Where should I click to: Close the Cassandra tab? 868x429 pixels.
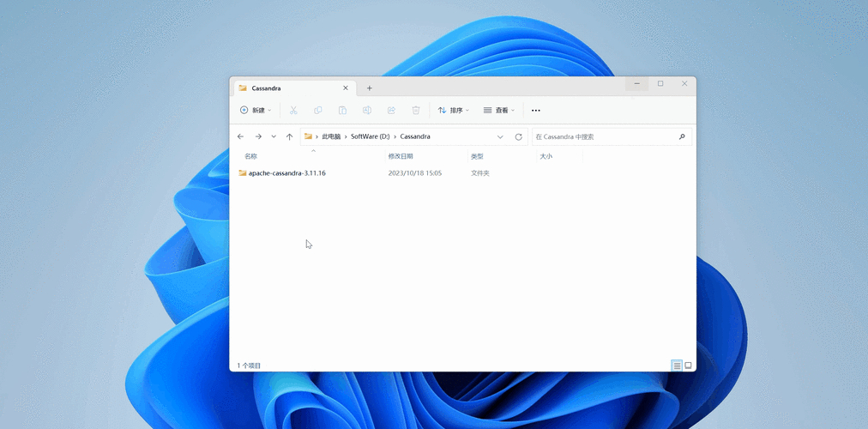point(346,88)
